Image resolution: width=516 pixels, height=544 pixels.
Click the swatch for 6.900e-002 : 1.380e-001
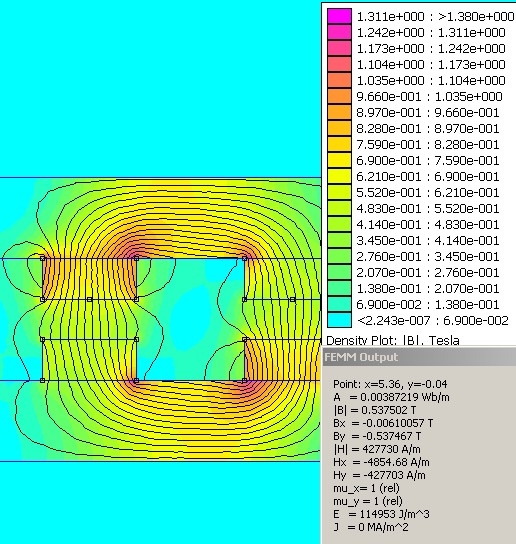click(x=339, y=304)
